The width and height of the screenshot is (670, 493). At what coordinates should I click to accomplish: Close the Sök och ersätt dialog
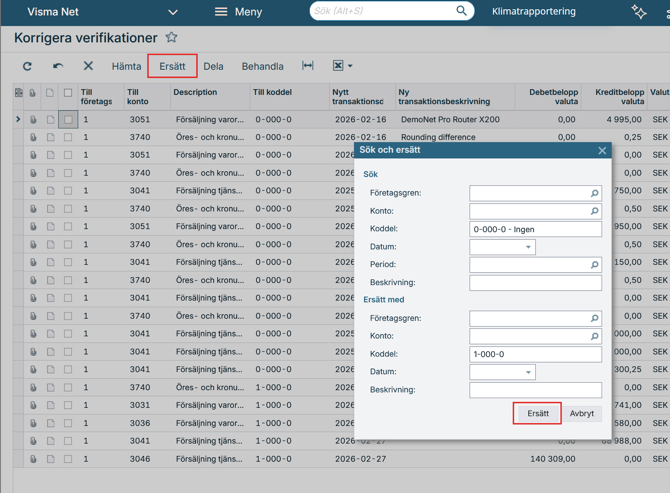[602, 150]
